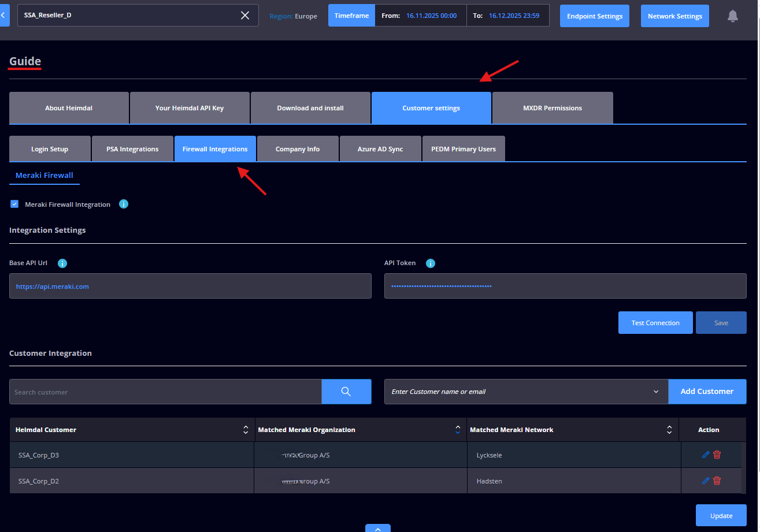This screenshot has width=760, height=532.
Task: Click the To date 16.12.2025 field
Action: (x=508, y=16)
